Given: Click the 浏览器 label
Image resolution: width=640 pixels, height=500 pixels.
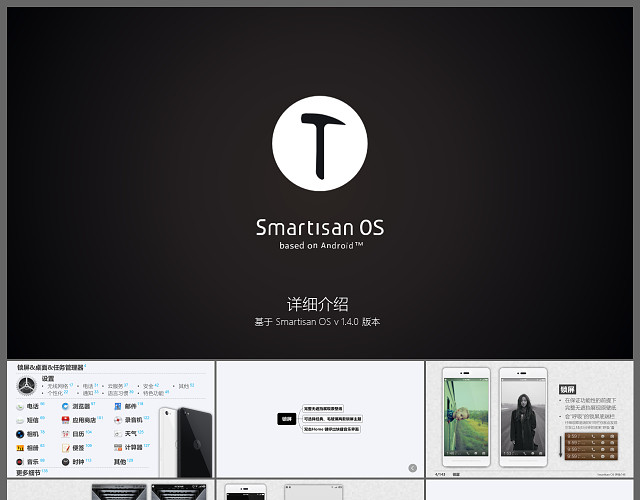Looking at the screenshot, I should [81, 406].
